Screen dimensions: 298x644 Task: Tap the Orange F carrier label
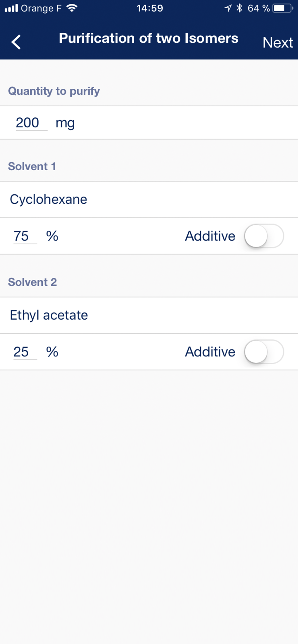pyautogui.click(x=41, y=8)
